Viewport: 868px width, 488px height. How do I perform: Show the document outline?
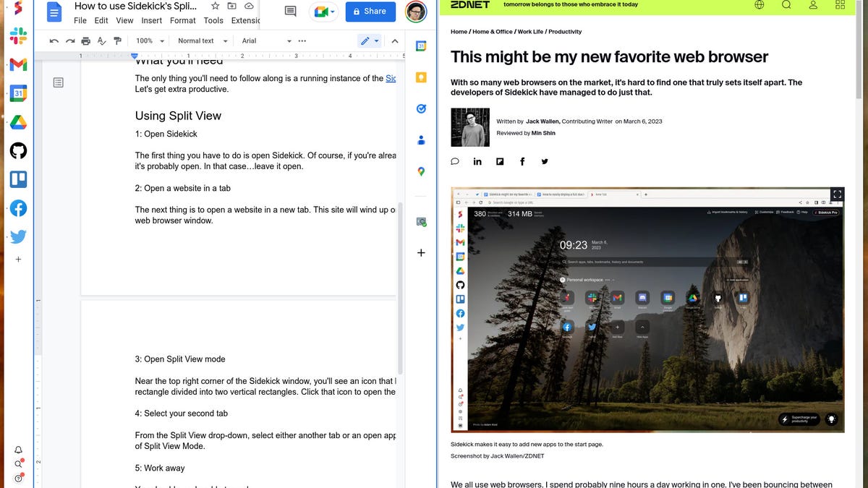tap(59, 82)
